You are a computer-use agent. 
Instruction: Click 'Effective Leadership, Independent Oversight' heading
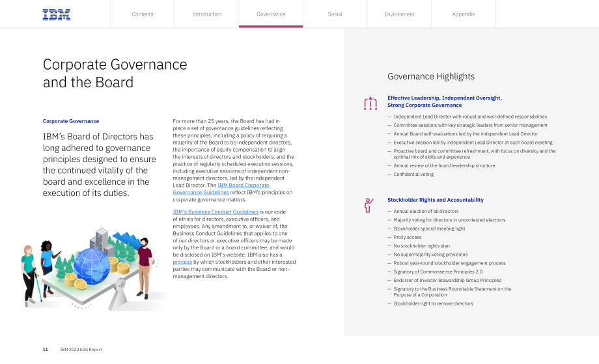click(x=445, y=102)
